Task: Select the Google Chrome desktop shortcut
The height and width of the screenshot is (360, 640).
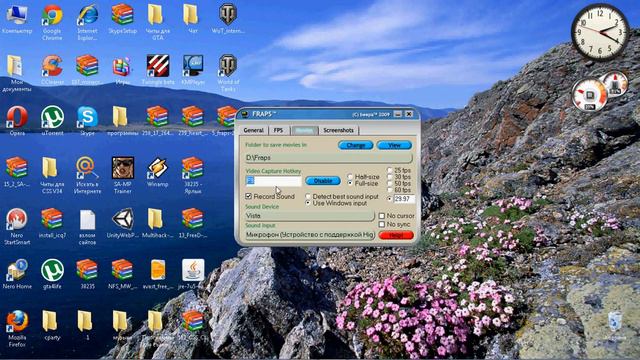Action: pos(52,22)
